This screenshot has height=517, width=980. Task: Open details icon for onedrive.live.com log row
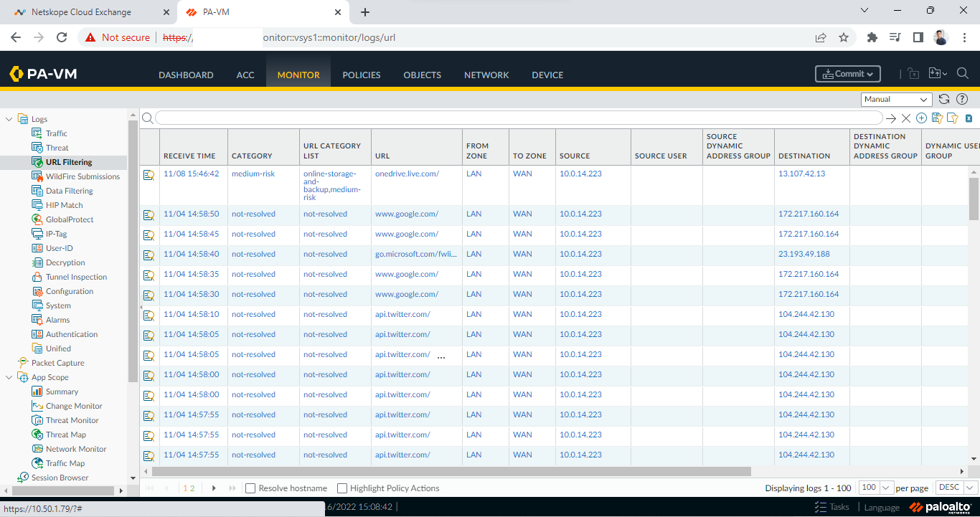[x=149, y=174]
